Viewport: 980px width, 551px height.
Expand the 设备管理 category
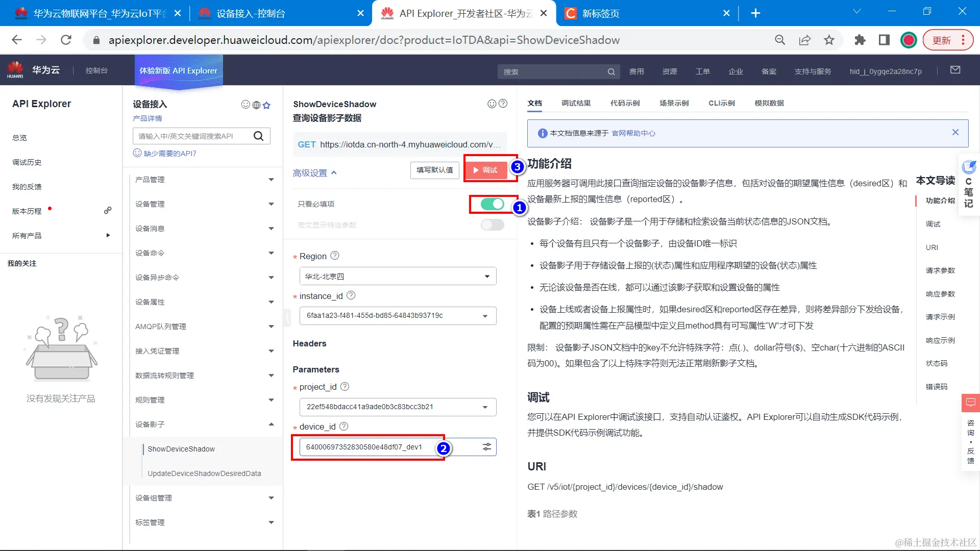[x=204, y=204]
